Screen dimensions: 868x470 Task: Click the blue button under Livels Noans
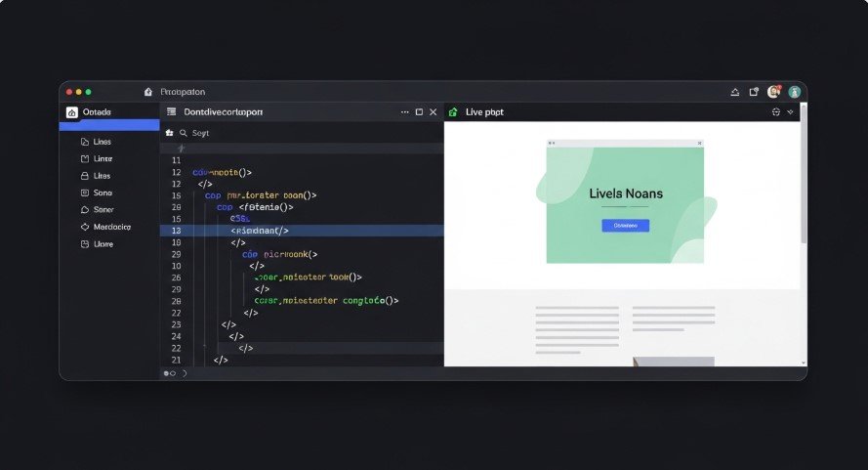pyautogui.click(x=626, y=226)
